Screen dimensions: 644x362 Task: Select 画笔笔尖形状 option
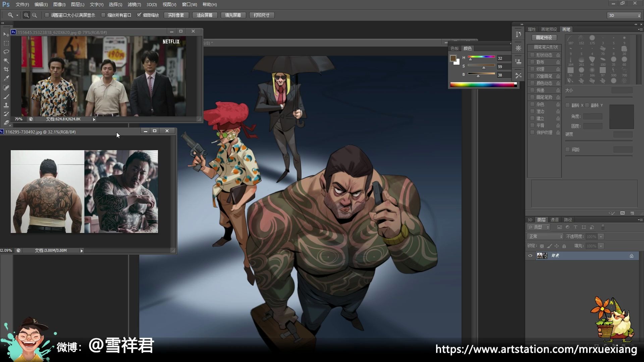point(546,47)
